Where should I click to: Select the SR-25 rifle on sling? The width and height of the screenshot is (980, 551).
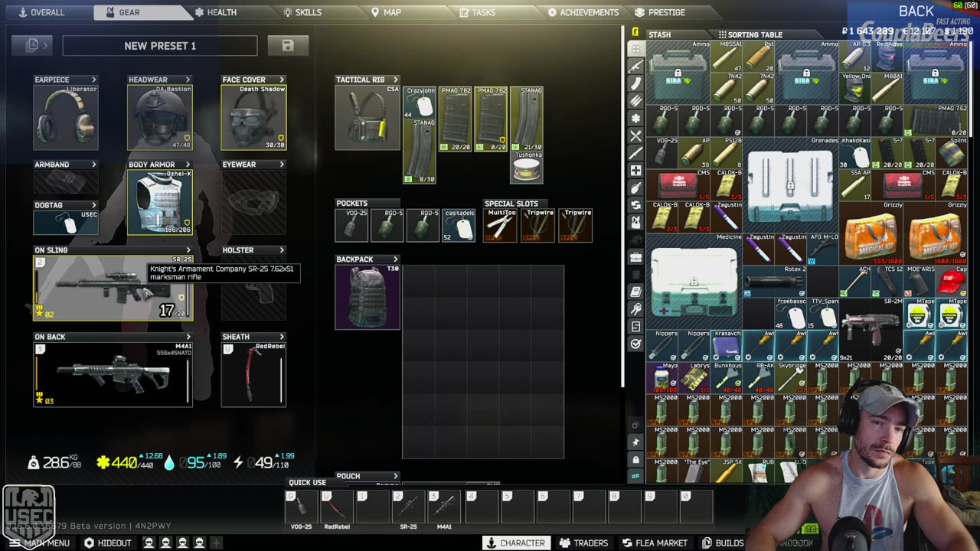coord(113,288)
